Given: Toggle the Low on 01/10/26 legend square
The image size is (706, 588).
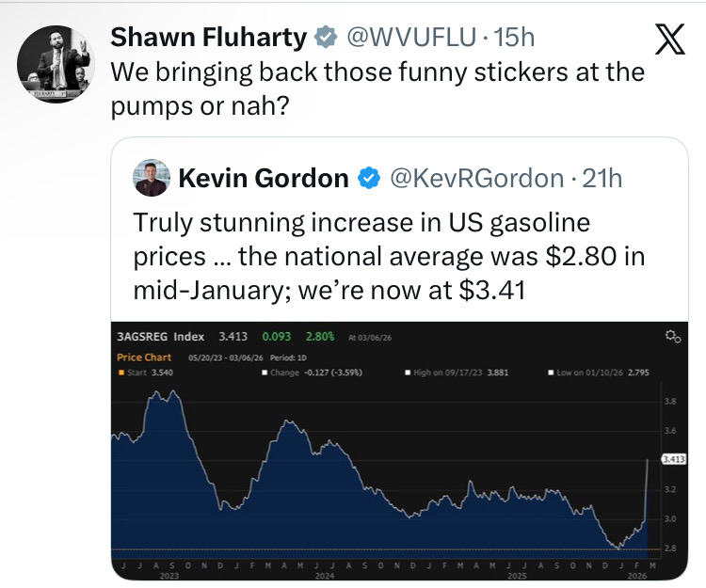Looking at the screenshot, I should [x=550, y=372].
